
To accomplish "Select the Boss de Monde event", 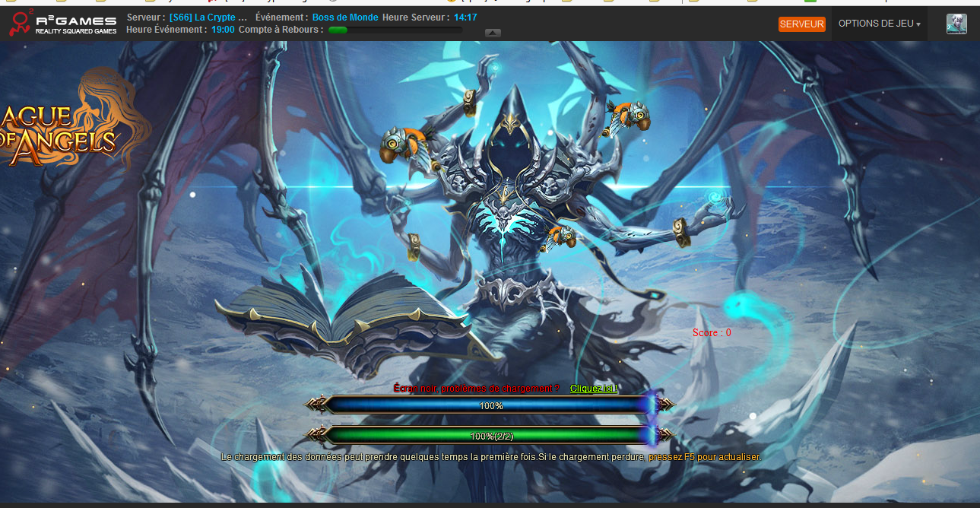I will (344, 17).
